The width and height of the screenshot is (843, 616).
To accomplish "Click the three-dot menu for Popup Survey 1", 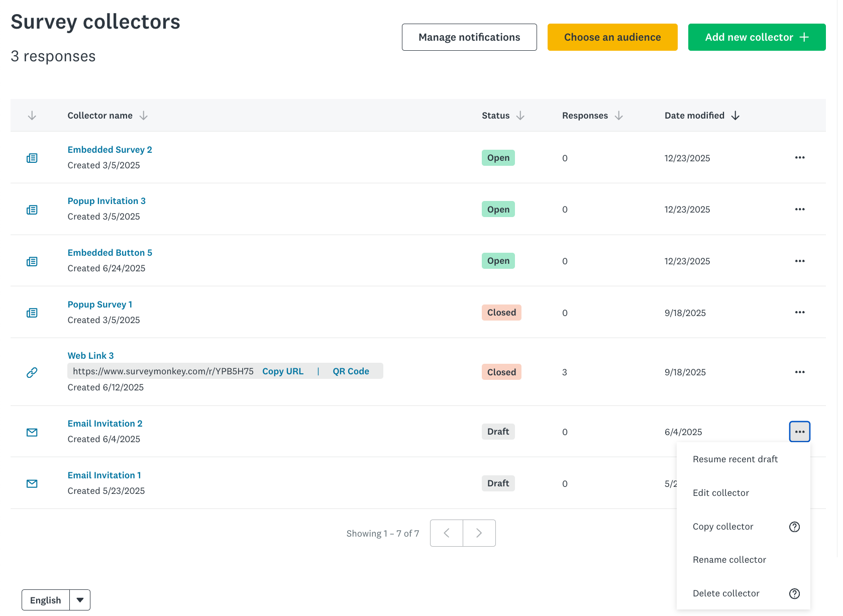I will (799, 313).
